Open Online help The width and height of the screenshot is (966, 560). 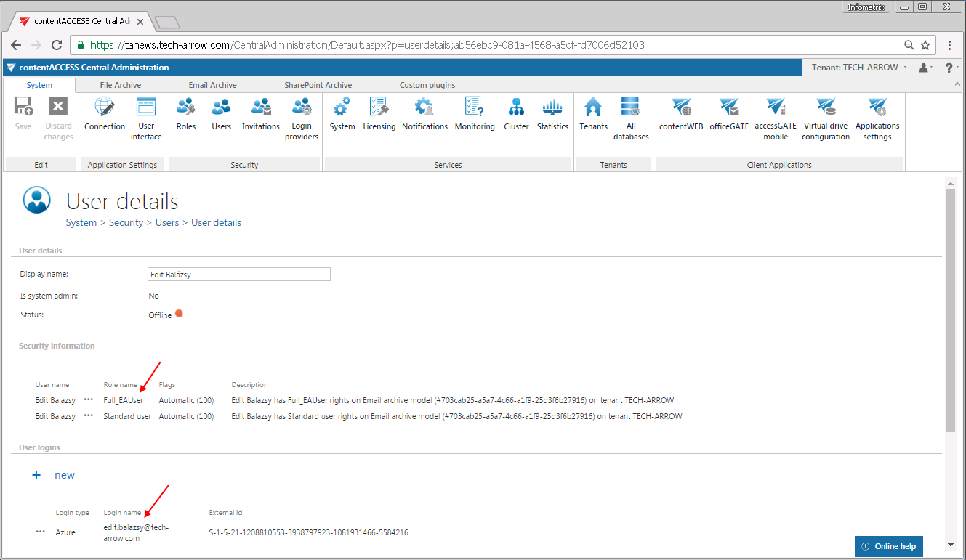[889, 546]
